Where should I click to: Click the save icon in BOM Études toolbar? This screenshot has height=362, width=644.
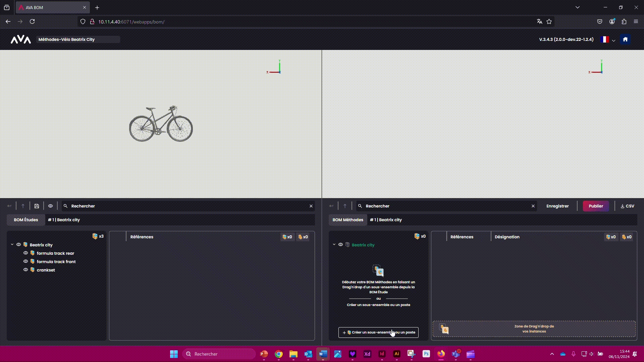[37, 206]
